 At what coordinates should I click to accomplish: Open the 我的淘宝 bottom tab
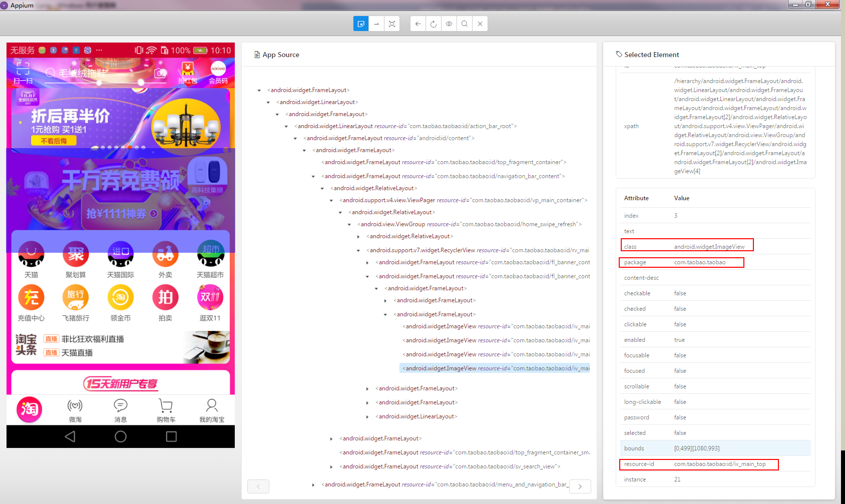(x=212, y=410)
